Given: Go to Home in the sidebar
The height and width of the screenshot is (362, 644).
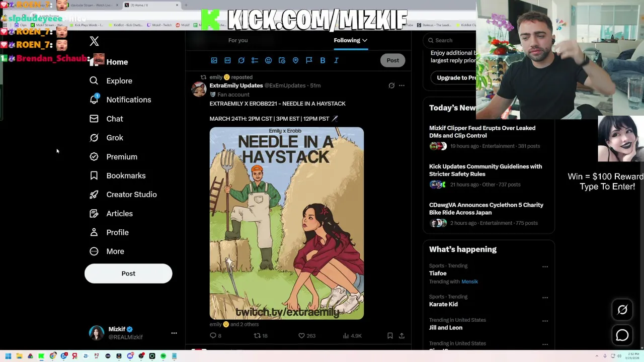Looking at the screenshot, I should (x=110, y=62).
